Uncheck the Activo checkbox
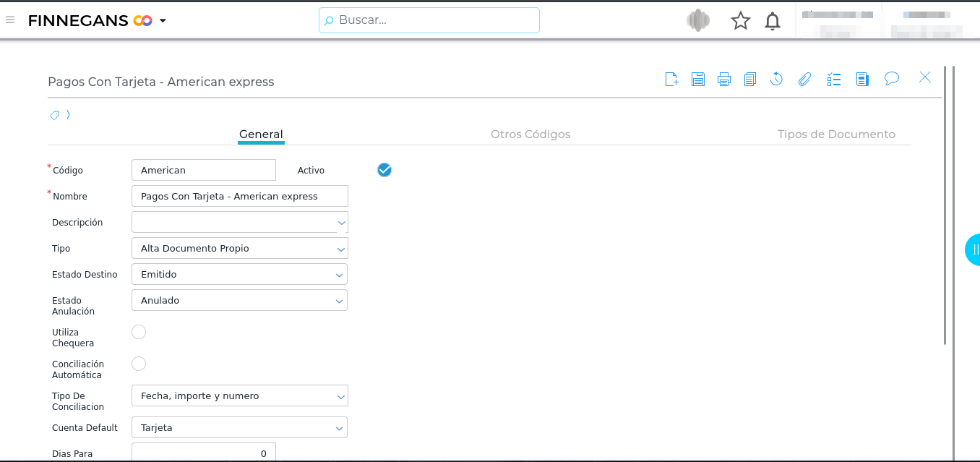 pos(384,170)
